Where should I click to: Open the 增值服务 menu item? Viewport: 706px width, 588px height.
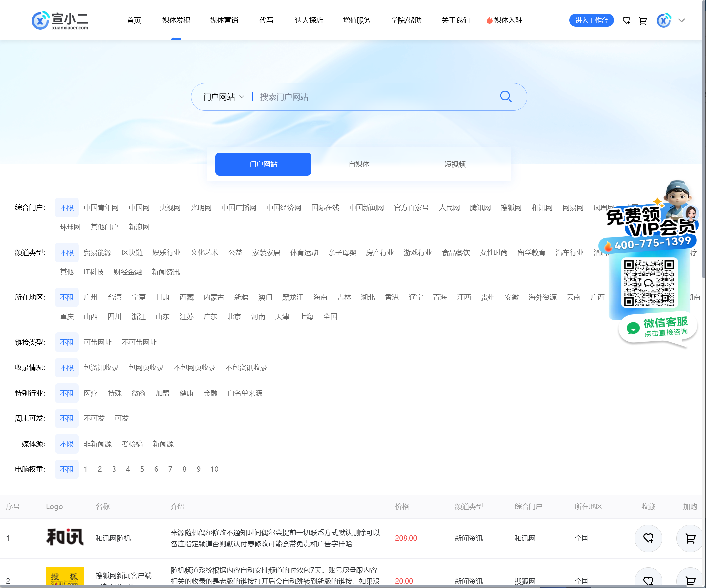357,21
